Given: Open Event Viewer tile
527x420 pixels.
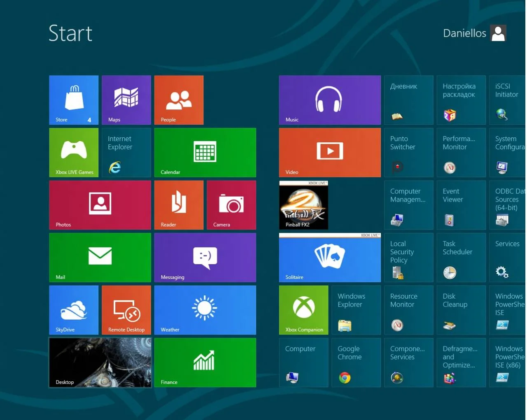Looking at the screenshot, I should [x=461, y=205].
